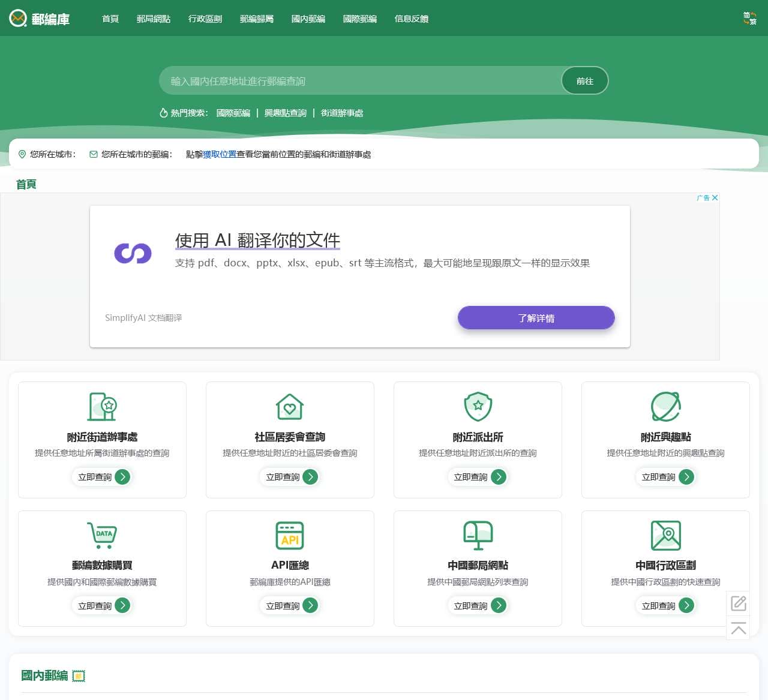Click the 附近街道辦事處 card title
This screenshot has height=700, width=768.
102,437
